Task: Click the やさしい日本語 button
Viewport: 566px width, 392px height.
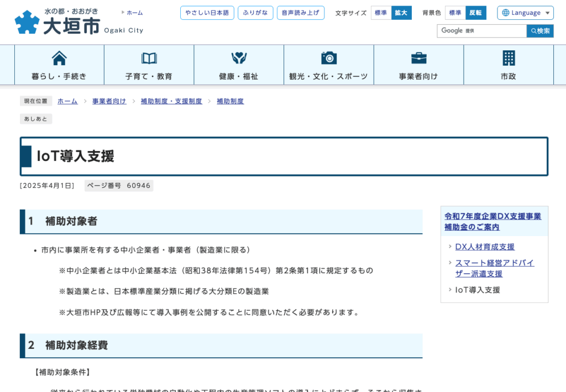Action: click(x=207, y=13)
